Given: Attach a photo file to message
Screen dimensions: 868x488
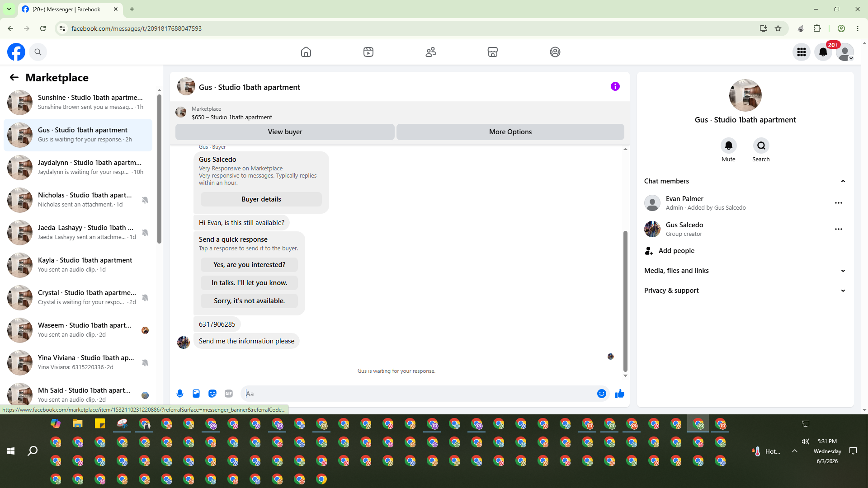Looking at the screenshot, I should (196, 394).
